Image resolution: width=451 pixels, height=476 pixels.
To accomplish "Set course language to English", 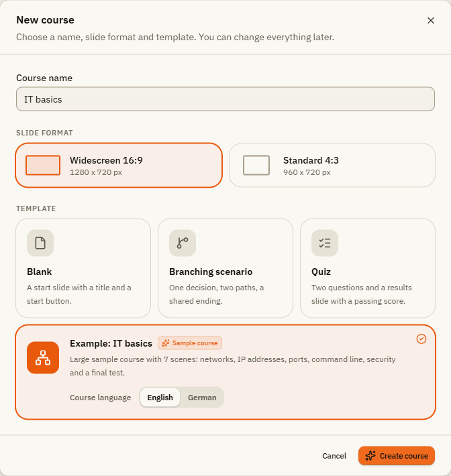I will tap(160, 398).
